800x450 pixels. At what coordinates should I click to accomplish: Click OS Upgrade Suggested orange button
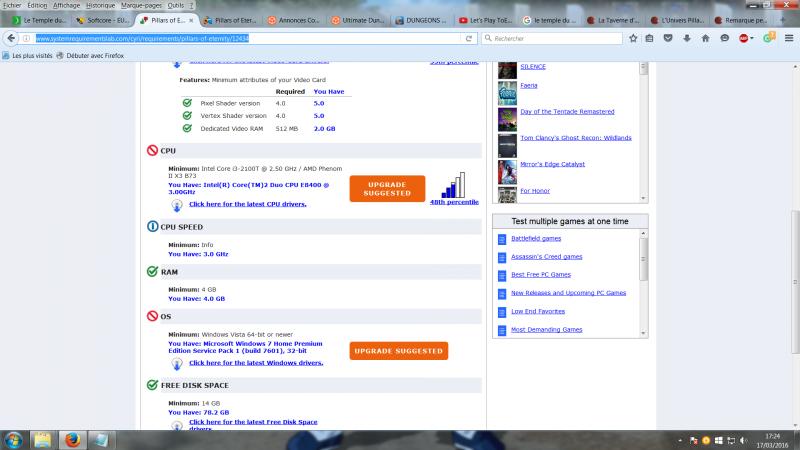398,351
